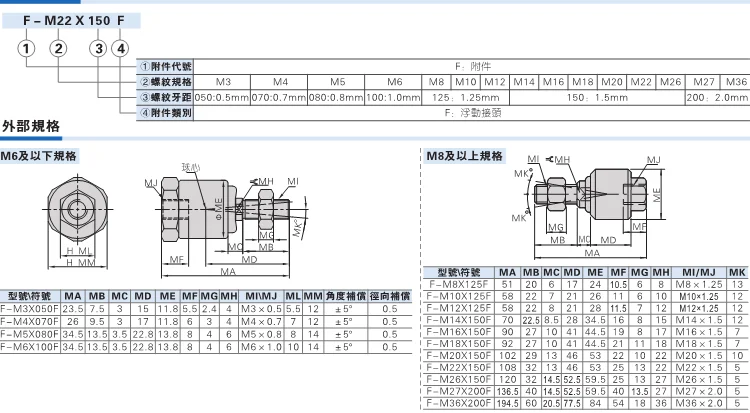The height and width of the screenshot is (413, 750).
Task: Click the M27×2.0 cell
Action: point(699,391)
